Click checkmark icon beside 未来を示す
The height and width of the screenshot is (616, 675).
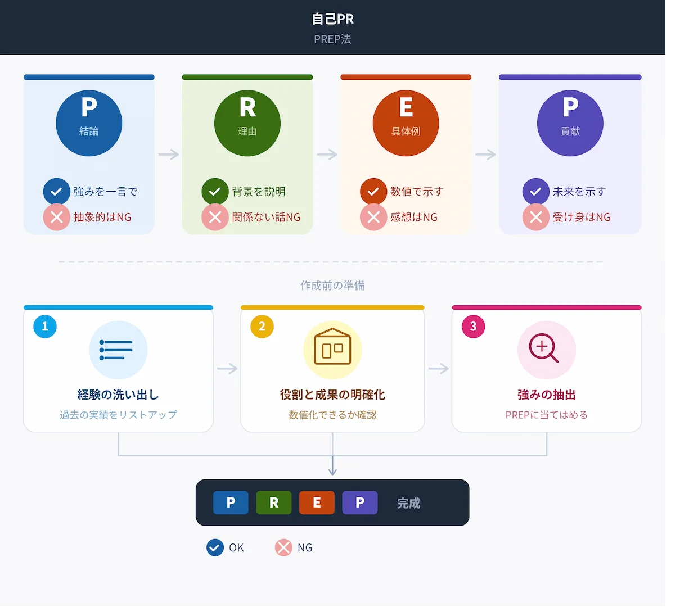click(536, 192)
